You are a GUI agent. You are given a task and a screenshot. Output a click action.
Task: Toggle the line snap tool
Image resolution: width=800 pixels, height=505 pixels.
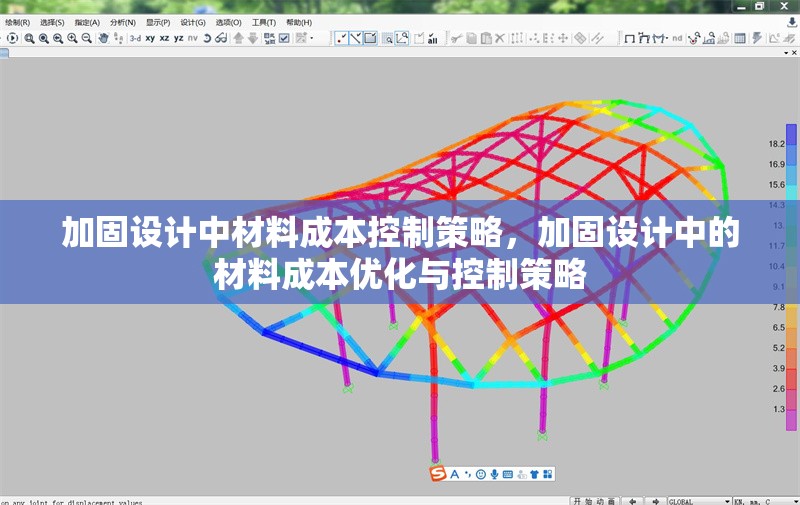356,38
